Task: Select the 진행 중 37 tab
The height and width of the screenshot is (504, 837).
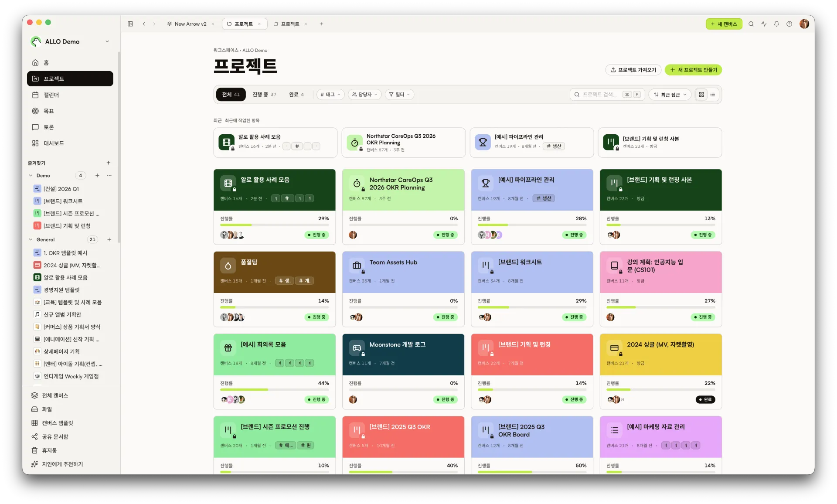Action: point(264,95)
